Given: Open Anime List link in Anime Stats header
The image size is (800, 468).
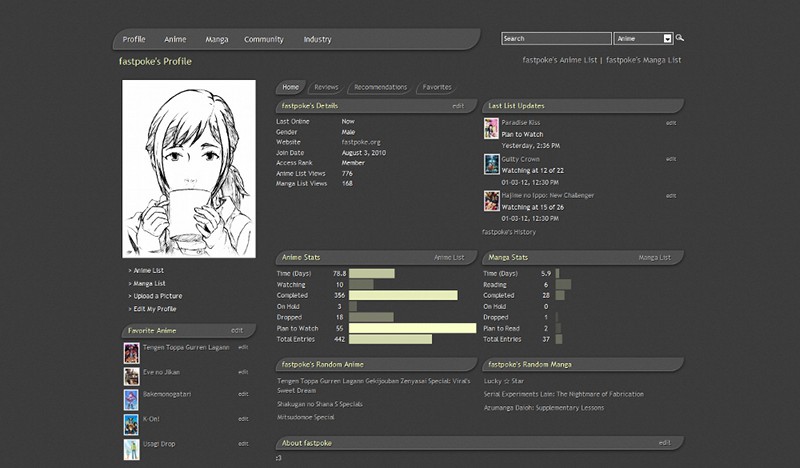Looking at the screenshot, I should (x=449, y=258).
